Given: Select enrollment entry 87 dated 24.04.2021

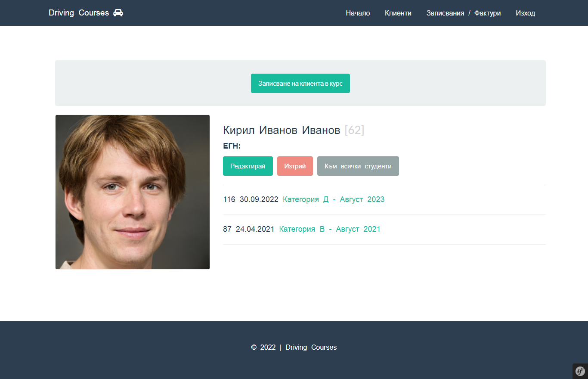Looking at the screenshot, I should pyautogui.click(x=248, y=229).
